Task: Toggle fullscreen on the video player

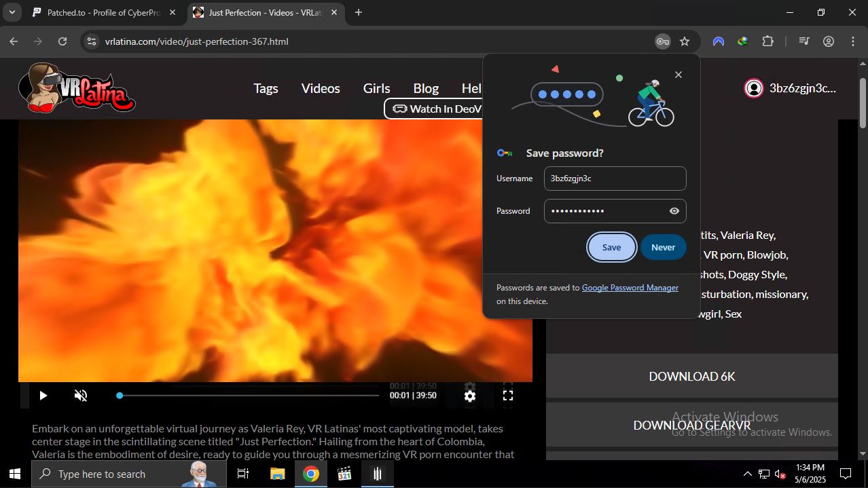Action: (x=507, y=395)
